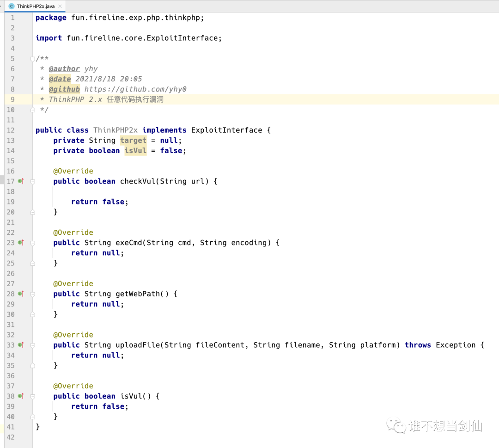Fold the uploadFile method at line 33
499x448 pixels.
click(32, 345)
